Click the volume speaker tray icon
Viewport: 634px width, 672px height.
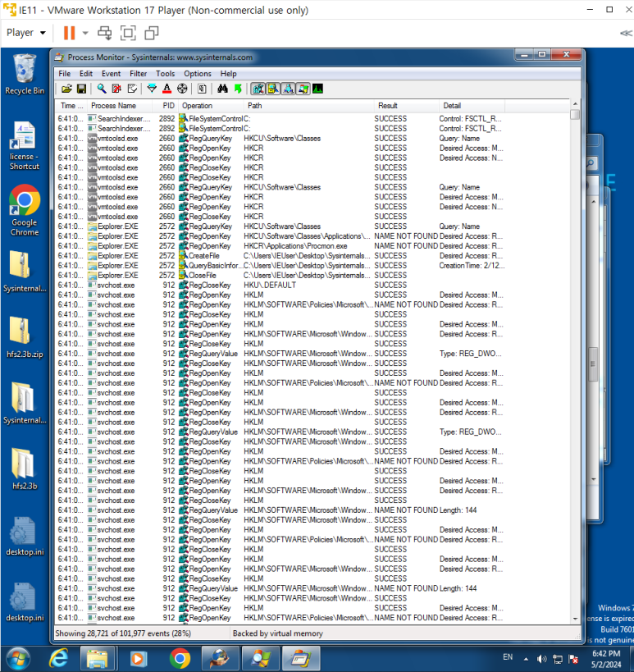click(x=542, y=659)
